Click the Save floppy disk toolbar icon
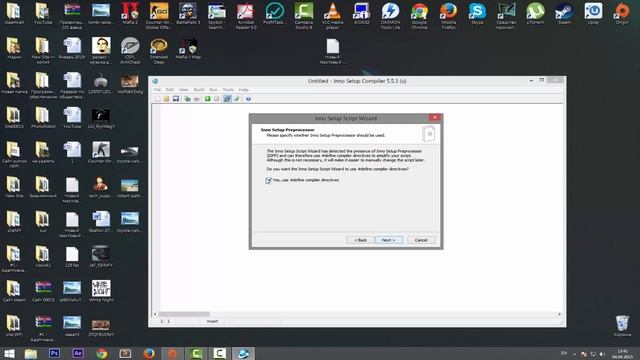The width and height of the screenshot is (640, 360). tap(176, 99)
